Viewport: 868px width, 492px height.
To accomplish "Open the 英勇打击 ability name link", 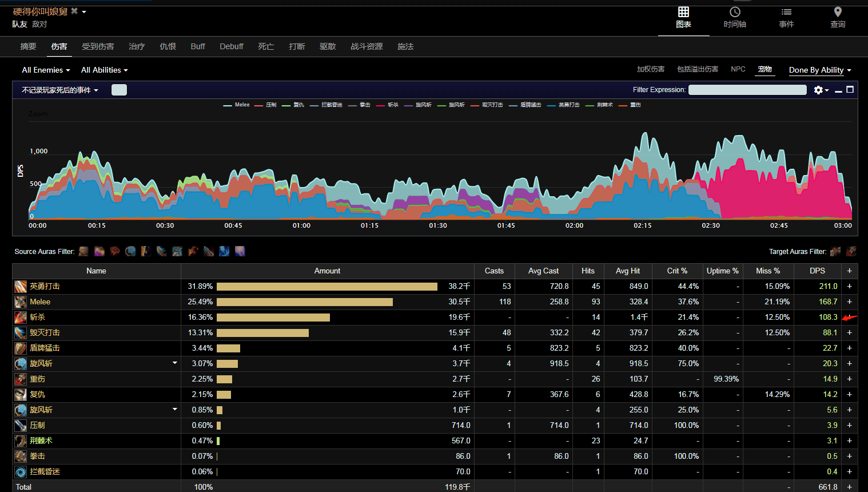I will (x=45, y=286).
